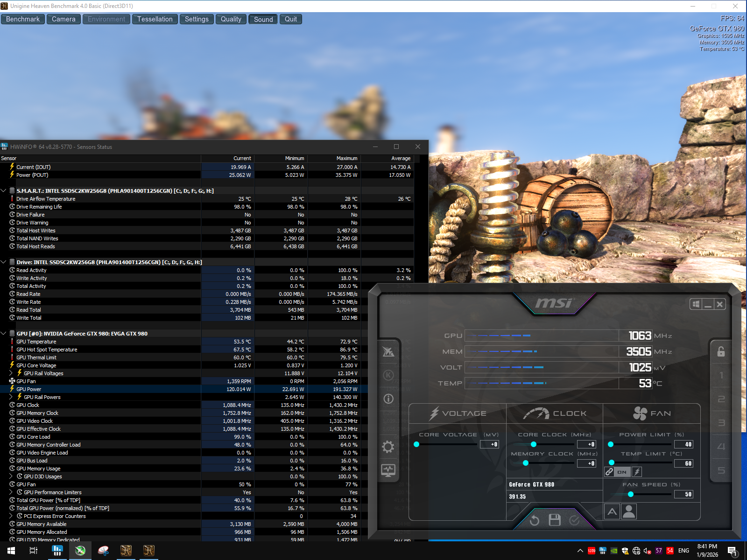Click the Average column header in HWiNFO

pyautogui.click(x=388, y=158)
